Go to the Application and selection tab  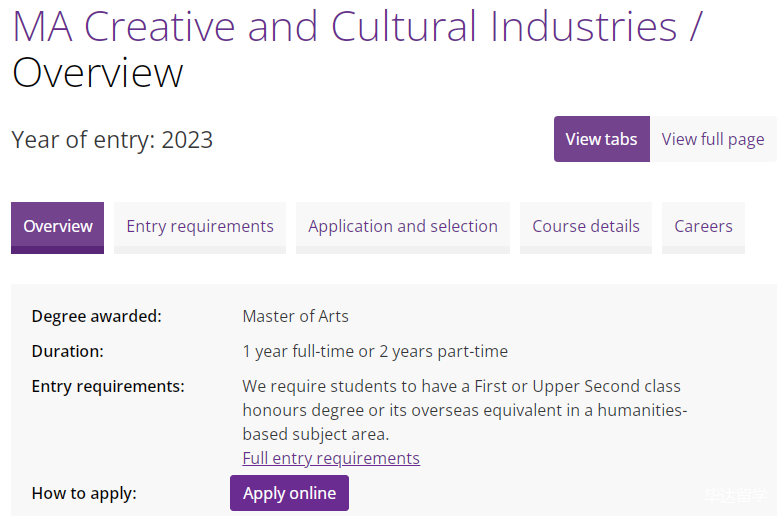[403, 226]
